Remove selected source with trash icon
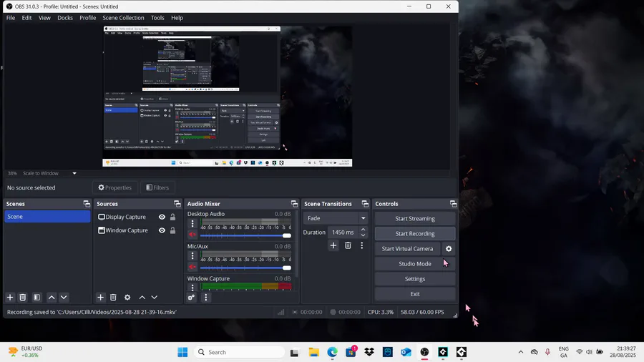Image resolution: width=644 pixels, height=362 pixels. 113,297
